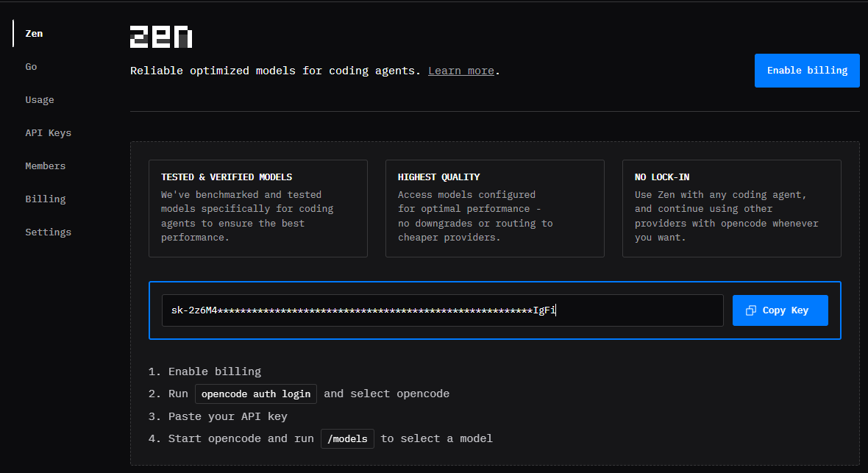Click the '/models' code snippet
Viewport: 868px width, 473px height.
pos(347,438)
